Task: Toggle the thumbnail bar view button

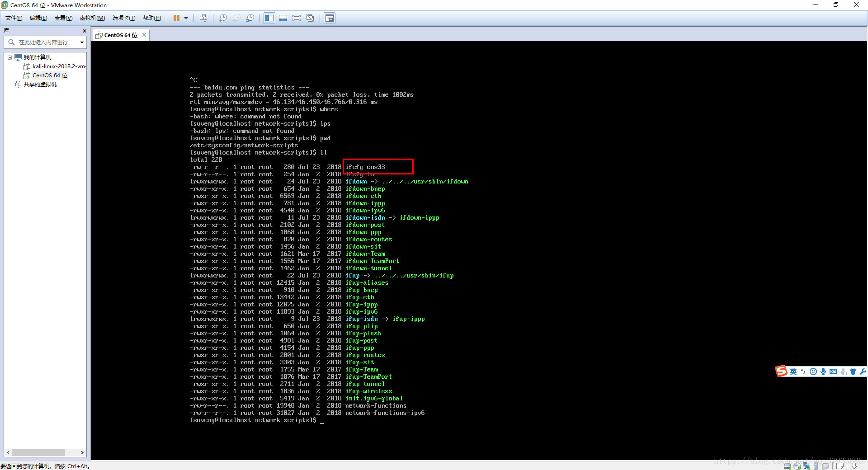Action: coord(283,18)
